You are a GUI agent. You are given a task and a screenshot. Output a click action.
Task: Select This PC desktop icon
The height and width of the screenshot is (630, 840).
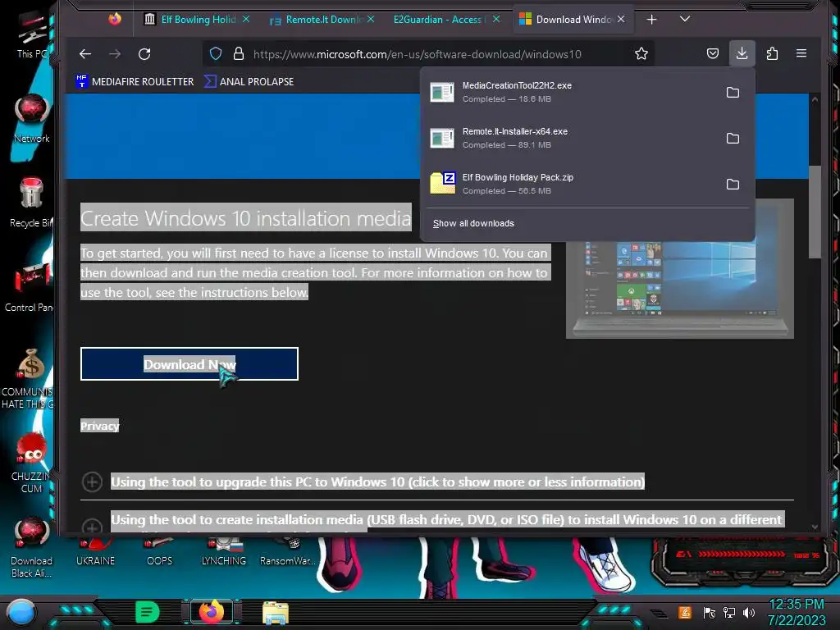[33, 34]
